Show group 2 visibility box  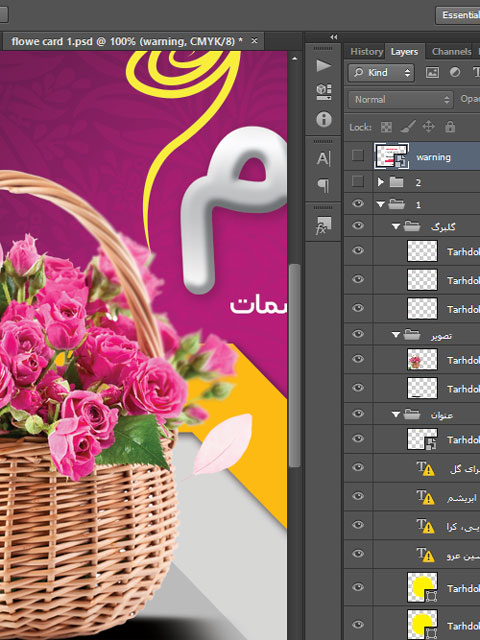[358, 181]
